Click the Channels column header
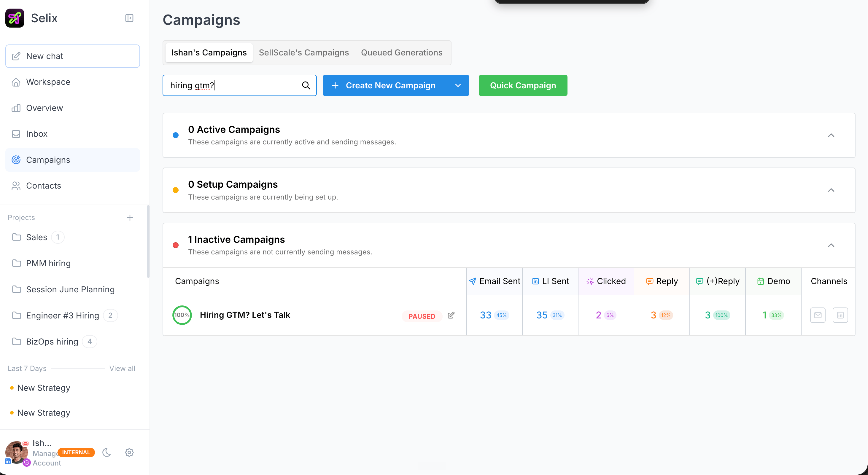 [x=829, y=281]
